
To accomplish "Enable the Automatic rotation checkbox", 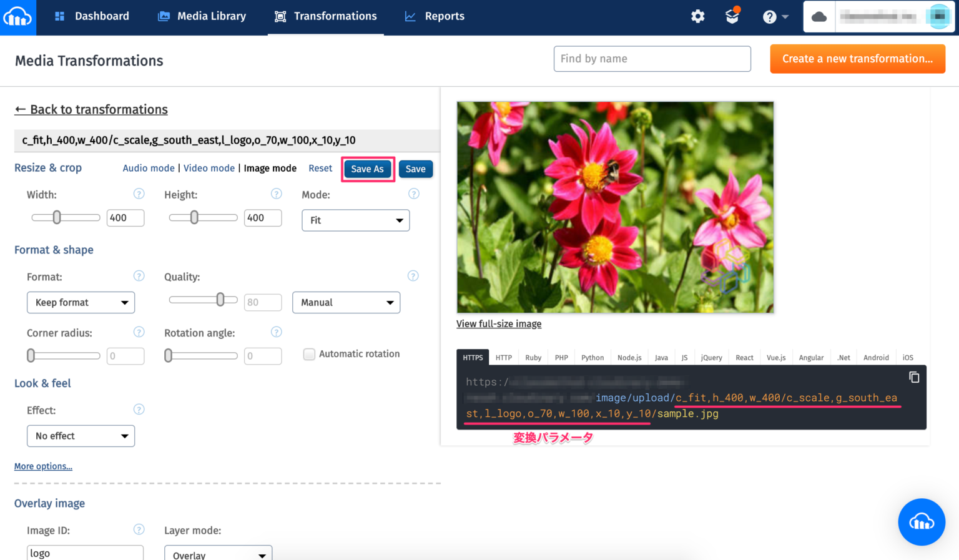I will [x=309, y=353].
